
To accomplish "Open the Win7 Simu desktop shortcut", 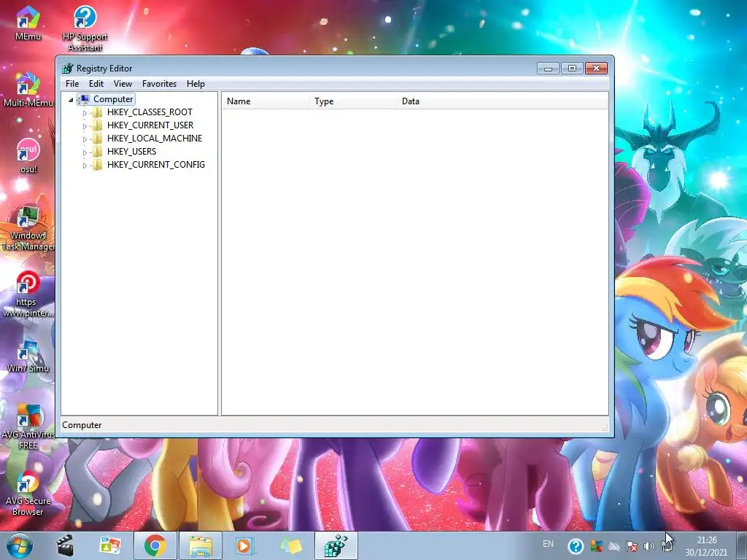I will tap(28, 355).
